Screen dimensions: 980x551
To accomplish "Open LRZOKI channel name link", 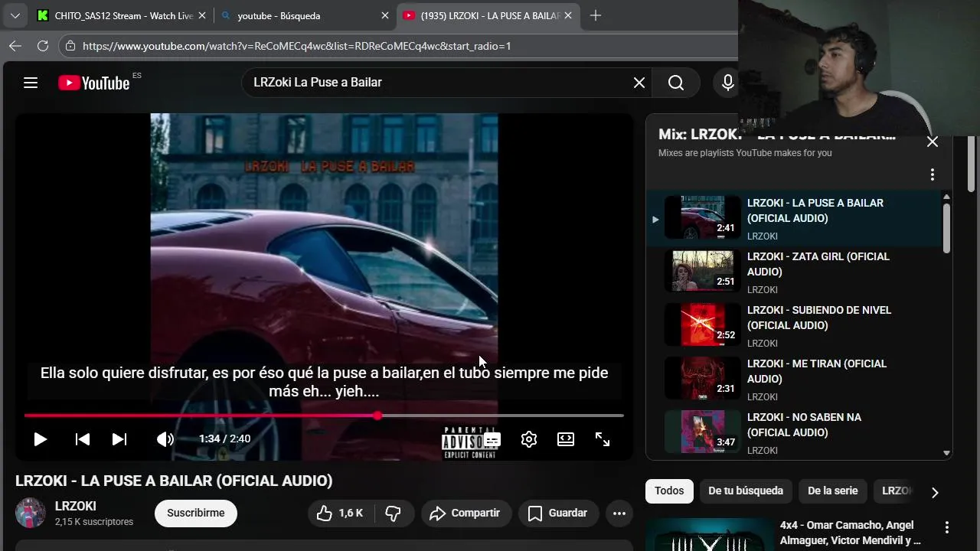I will point(76,506).
